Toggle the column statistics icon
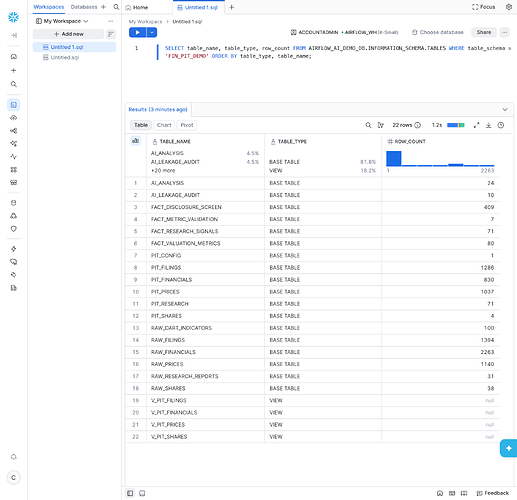The image size is (517, 500). click(x=135, y=141)
